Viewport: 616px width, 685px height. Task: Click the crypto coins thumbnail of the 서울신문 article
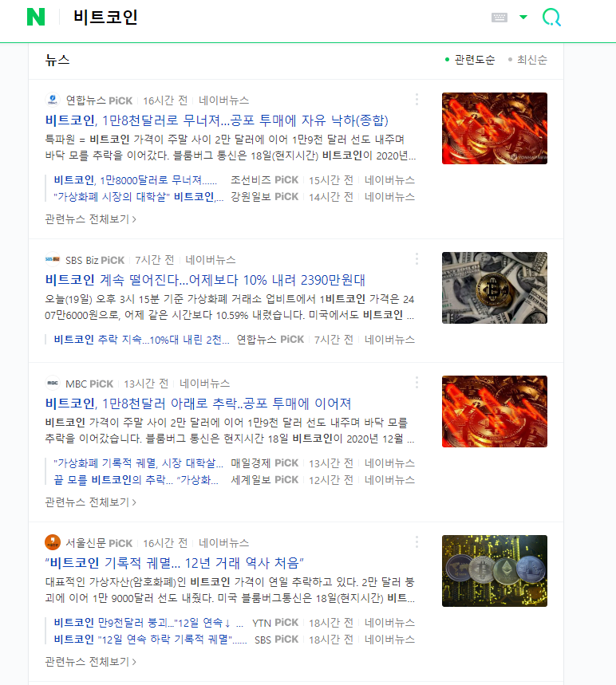(495, 571)
